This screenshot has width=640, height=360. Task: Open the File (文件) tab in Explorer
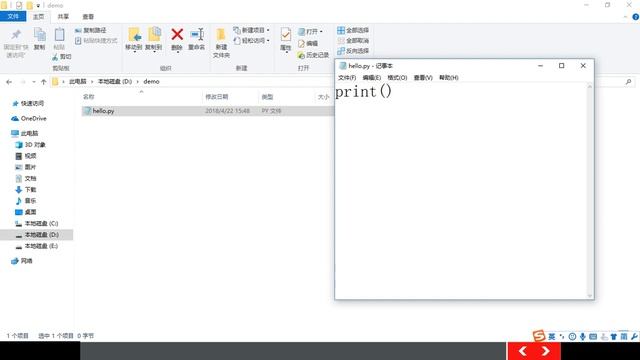coord(13,16)
